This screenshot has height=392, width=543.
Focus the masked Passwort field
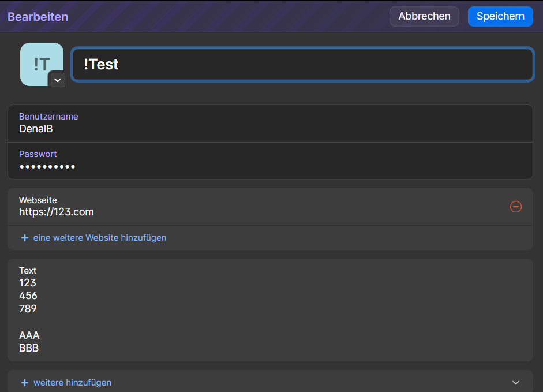(x=47, y=167)
